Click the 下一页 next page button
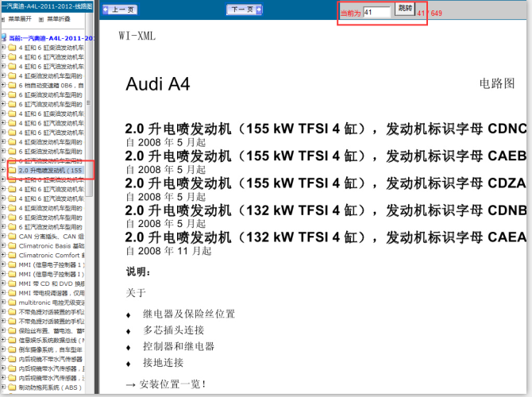Viewport: 532px width, 397px height. pos(245,10)
